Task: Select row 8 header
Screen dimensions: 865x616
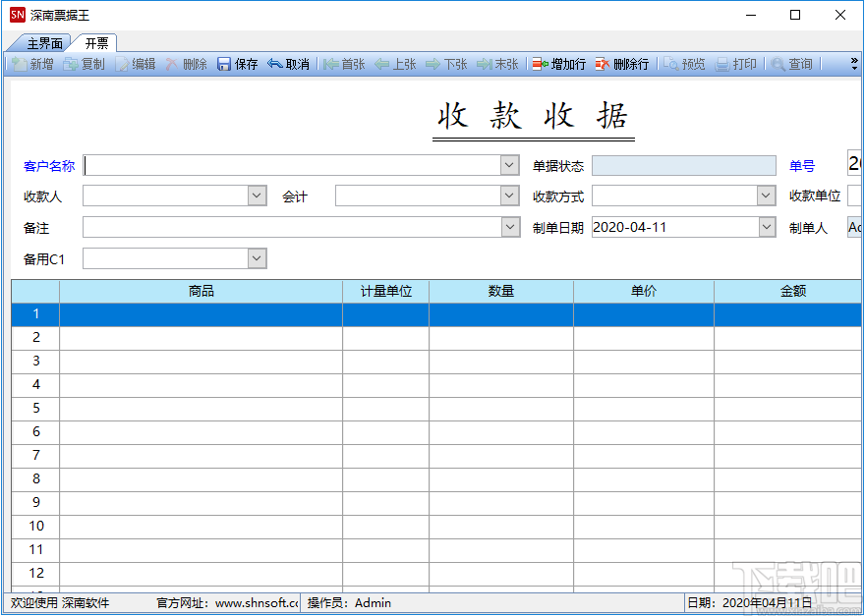Action: tap(35, 479)
